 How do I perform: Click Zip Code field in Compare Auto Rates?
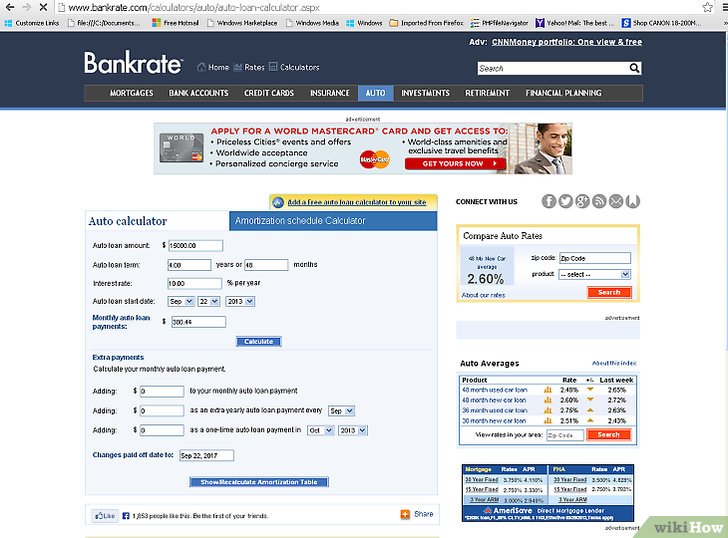[x=595, y=258]
